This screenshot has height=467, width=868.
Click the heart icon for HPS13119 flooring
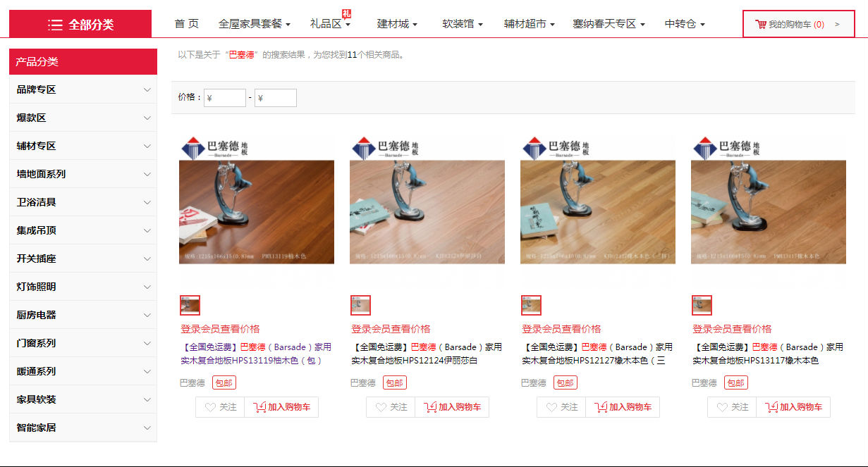coord(210,407)
